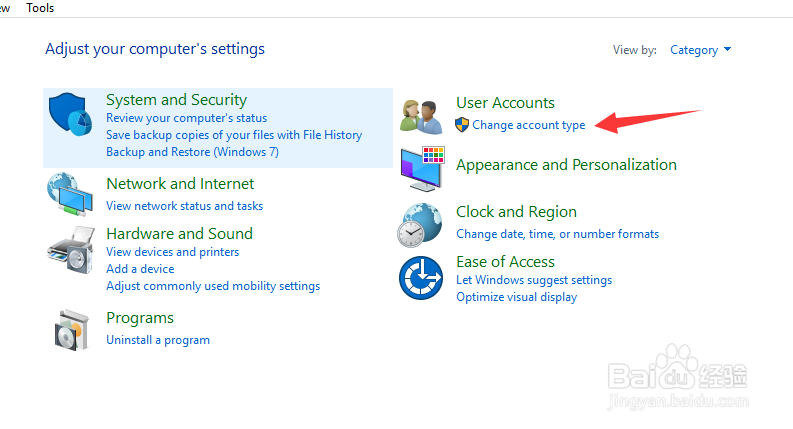793x429 pixels.
Task: Click the shield icon beside Change account type
Action: point(462,125)
